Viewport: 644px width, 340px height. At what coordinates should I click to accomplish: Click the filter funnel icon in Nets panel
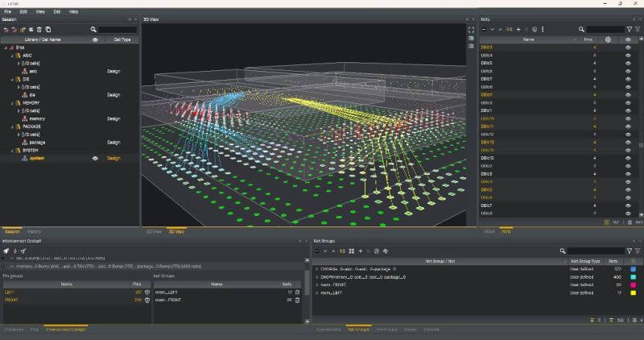(629, 29)
